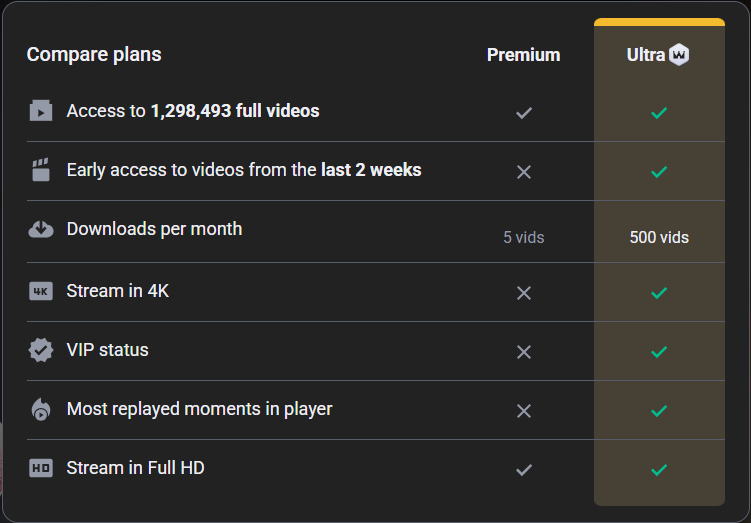Click the VIP status badge icon
The height and width of the screenshot is (523, 751).
[x=40, y=350]
